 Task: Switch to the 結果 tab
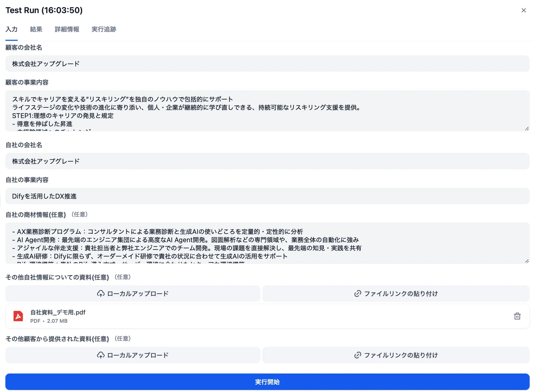[36, 29]
